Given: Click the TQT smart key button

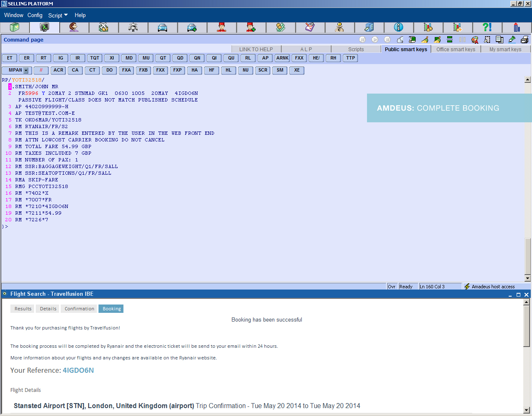Looking at the screenshot, I should pos(95,58).
